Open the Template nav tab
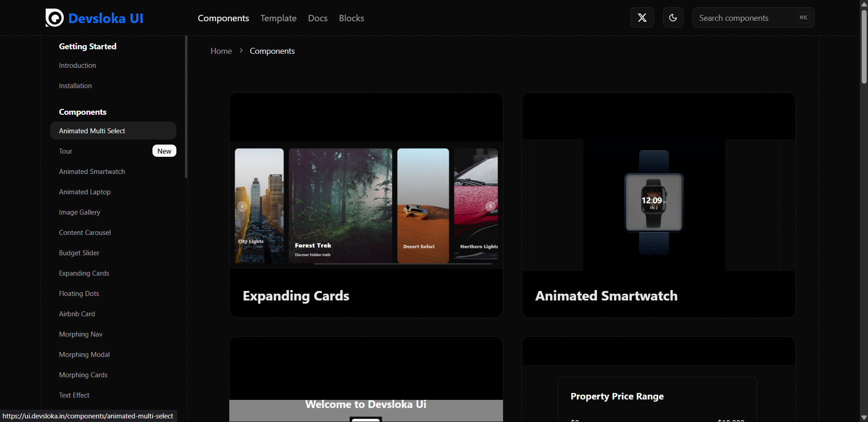 click(278, 18)
